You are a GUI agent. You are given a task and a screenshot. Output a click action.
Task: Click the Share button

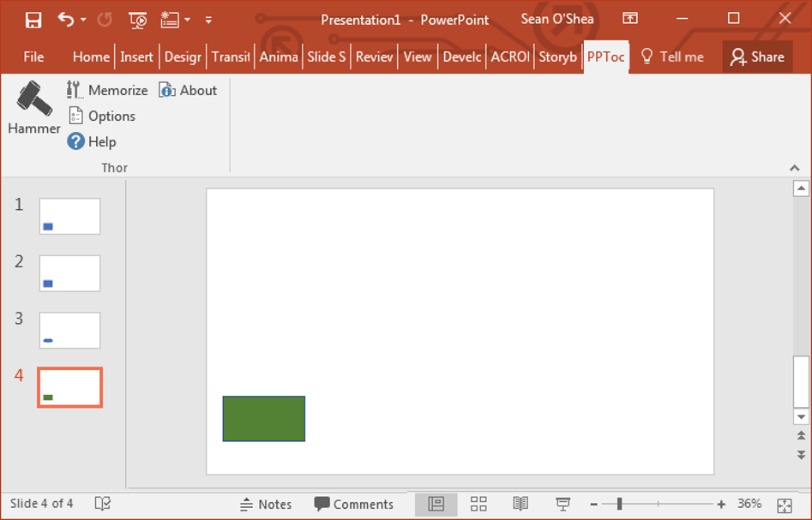coord(758,57)
